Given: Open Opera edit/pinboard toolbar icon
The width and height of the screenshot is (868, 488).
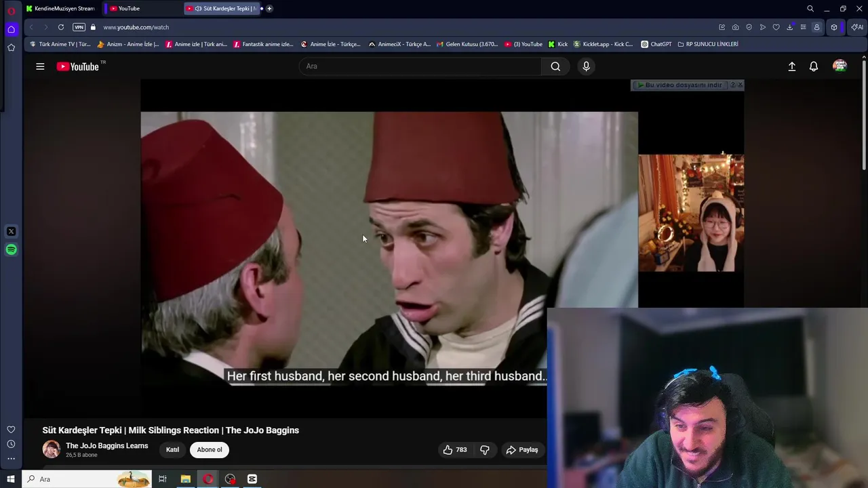Looking at the screenshot, I should [x=722, y=27].
